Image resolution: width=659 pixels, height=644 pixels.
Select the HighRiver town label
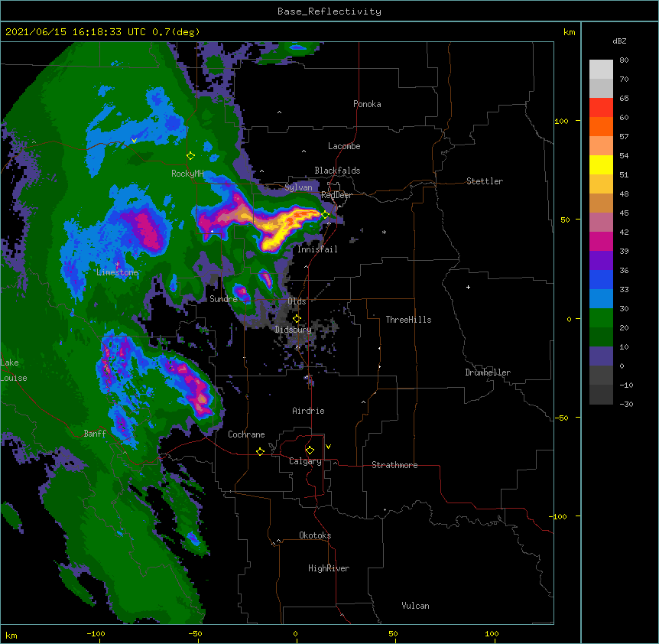329,568
